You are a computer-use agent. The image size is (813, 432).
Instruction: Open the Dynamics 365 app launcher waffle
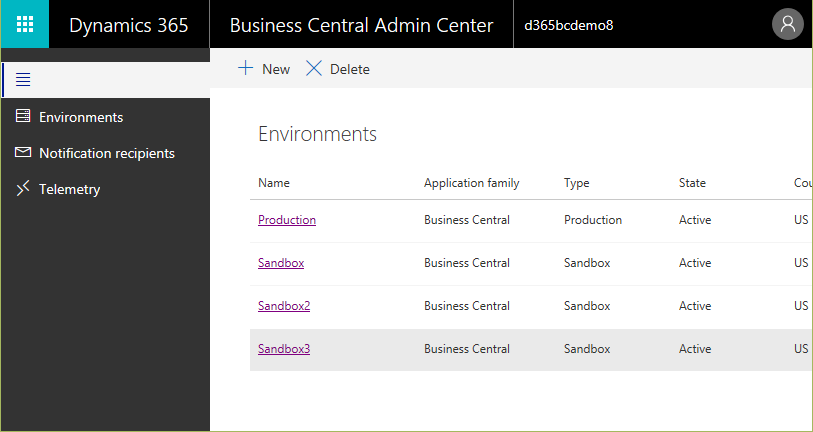tap(25, 24)
